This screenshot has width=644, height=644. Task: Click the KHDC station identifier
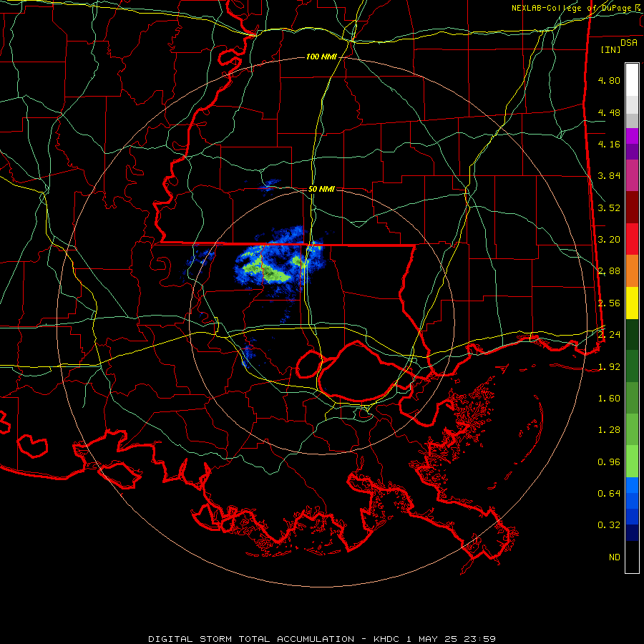tap(386, 639)
